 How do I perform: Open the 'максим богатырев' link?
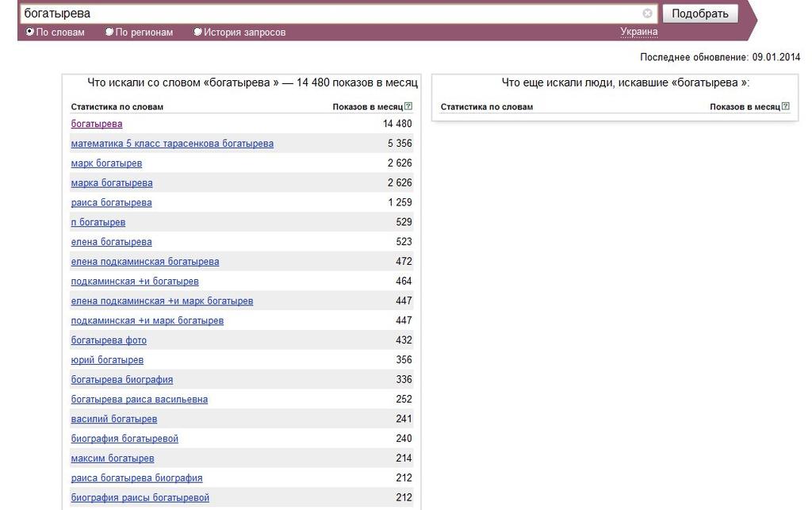[x=113, y=458]
